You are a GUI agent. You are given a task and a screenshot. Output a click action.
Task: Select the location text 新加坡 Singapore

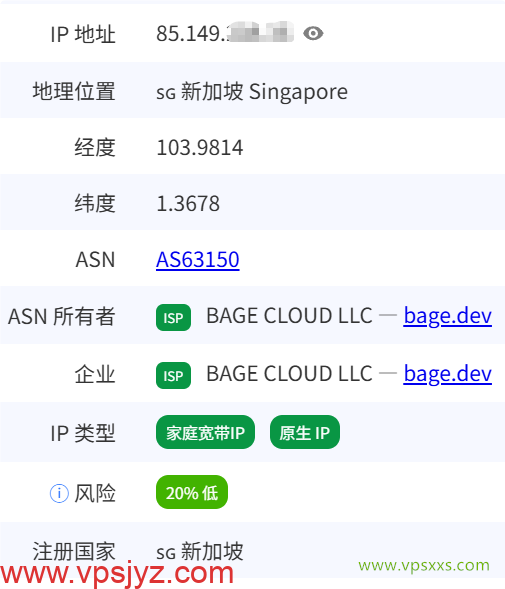pos(264,92)
